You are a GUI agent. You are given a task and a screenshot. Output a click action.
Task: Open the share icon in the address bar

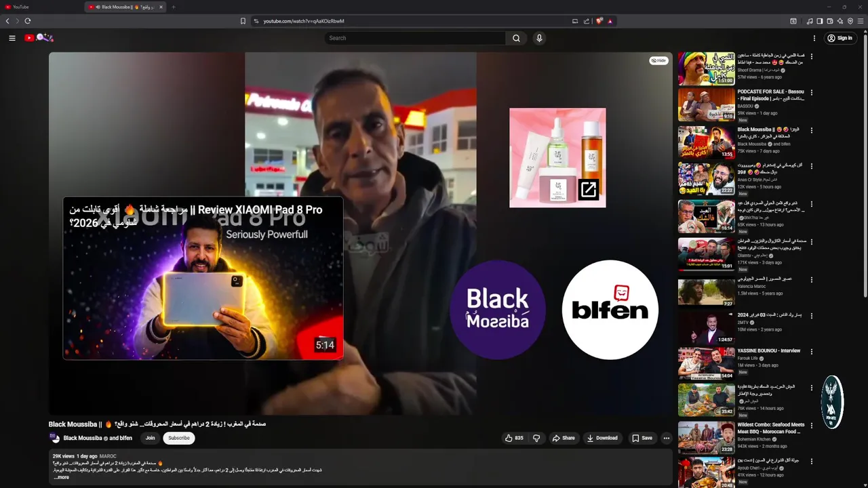point(587,21)
